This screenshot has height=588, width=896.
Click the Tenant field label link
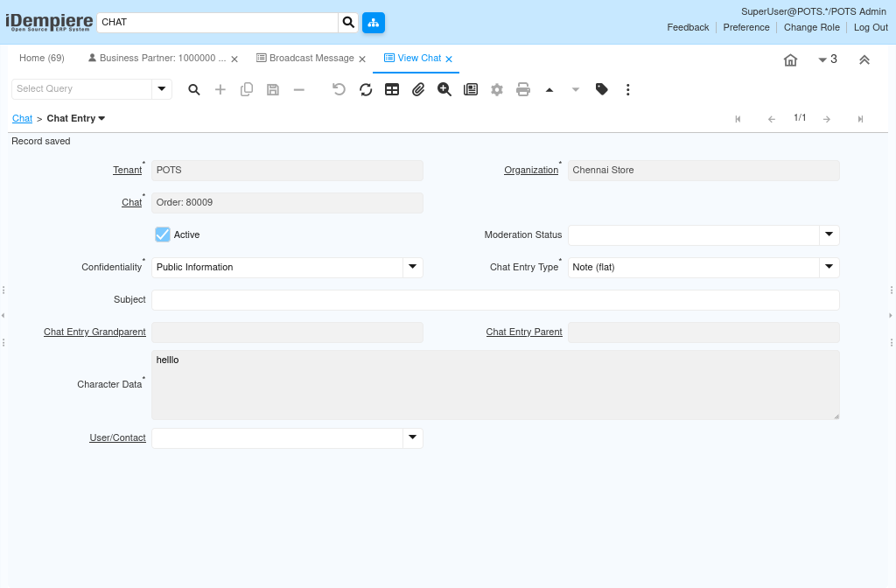point(128,171)
